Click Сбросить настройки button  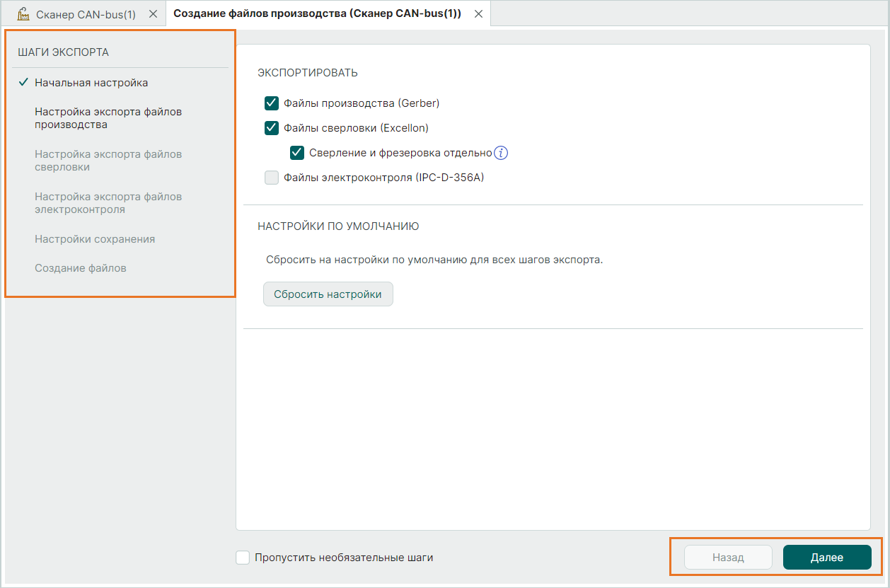(x=328, y=294)
